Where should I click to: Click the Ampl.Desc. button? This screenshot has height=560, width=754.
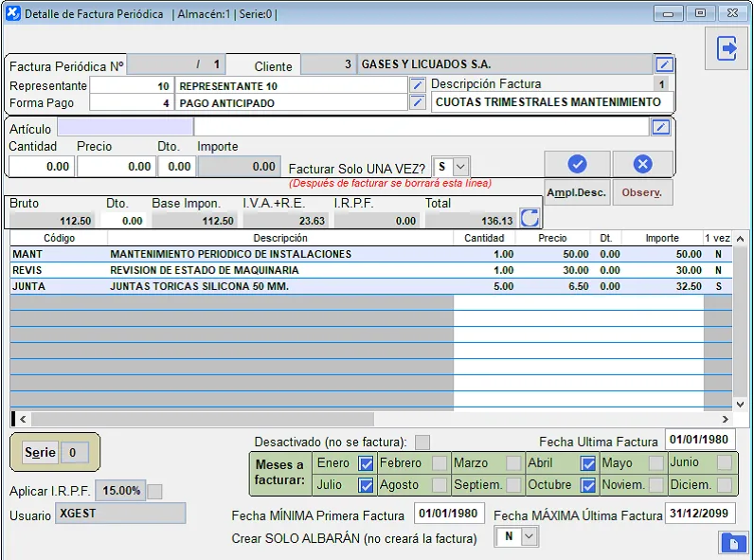tap(576, 192)
